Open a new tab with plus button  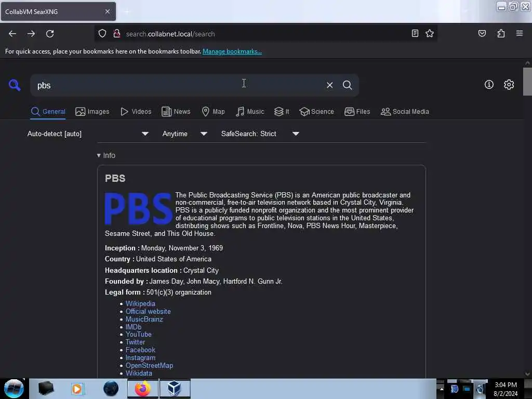coord(127,12)
